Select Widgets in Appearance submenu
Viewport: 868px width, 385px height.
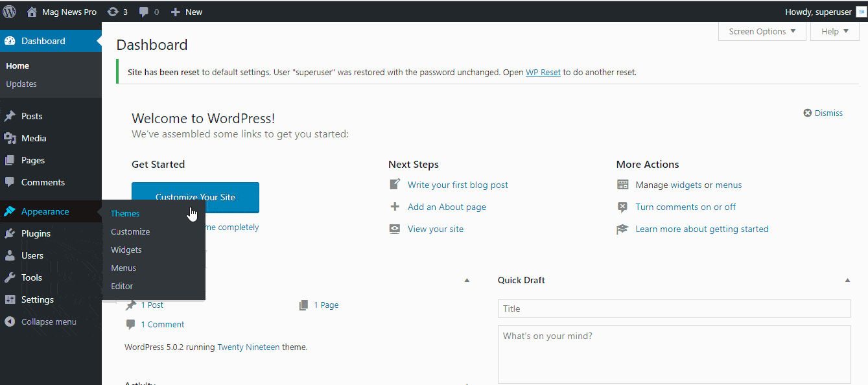(x=126, y=250)
